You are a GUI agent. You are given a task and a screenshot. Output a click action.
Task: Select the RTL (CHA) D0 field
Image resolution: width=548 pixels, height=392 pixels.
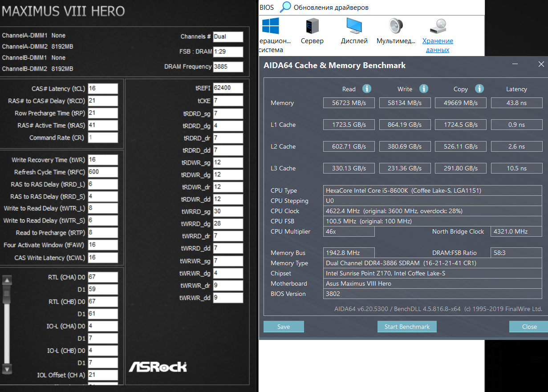click(x=103, y=277)
